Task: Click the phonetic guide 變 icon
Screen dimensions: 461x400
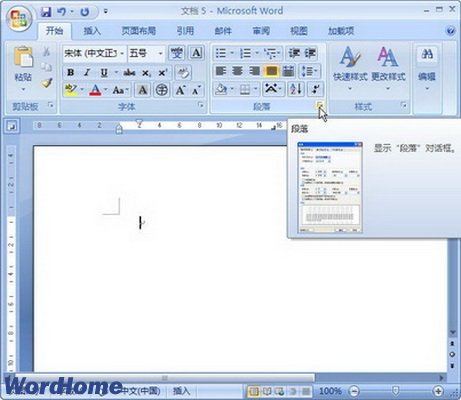Action: 177,53
